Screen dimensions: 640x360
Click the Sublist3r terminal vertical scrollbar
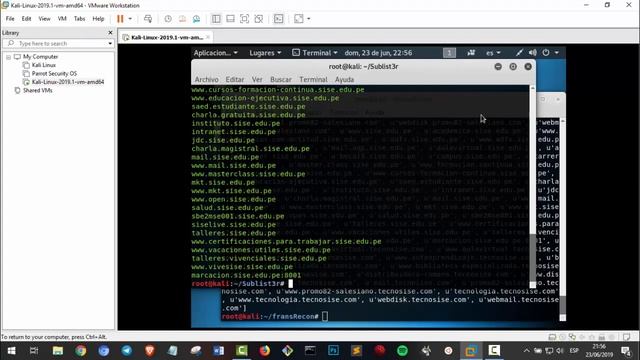click(532, 186)
